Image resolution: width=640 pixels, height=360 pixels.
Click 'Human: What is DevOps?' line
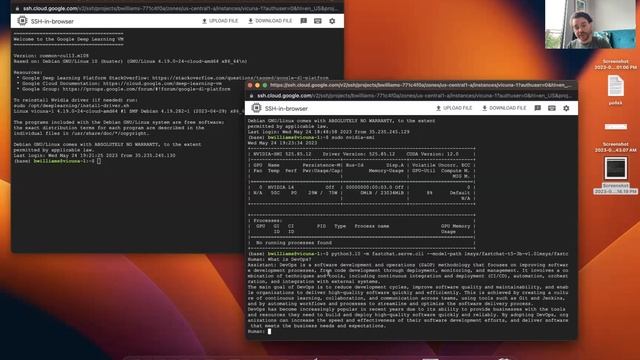280,259
